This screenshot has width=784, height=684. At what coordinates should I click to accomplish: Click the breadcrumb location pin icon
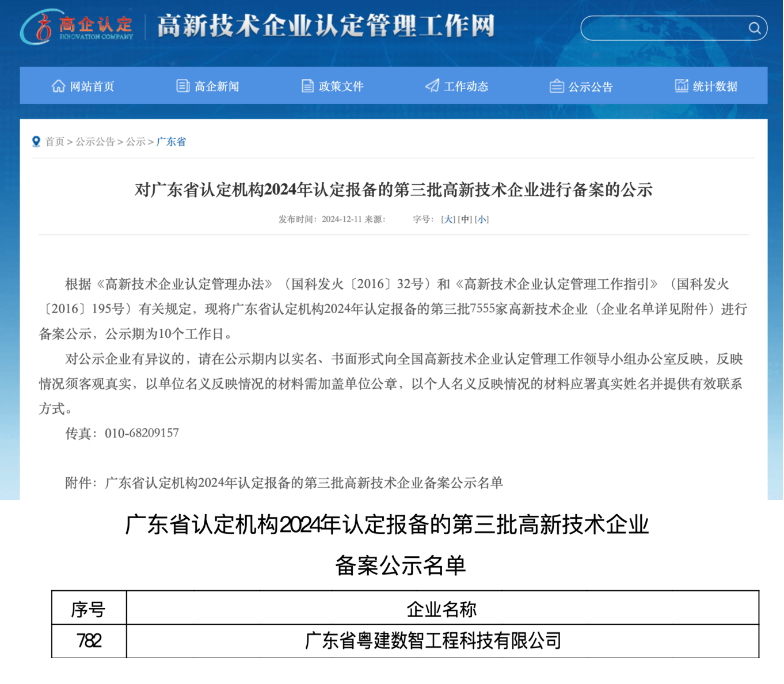pos(36,142)
